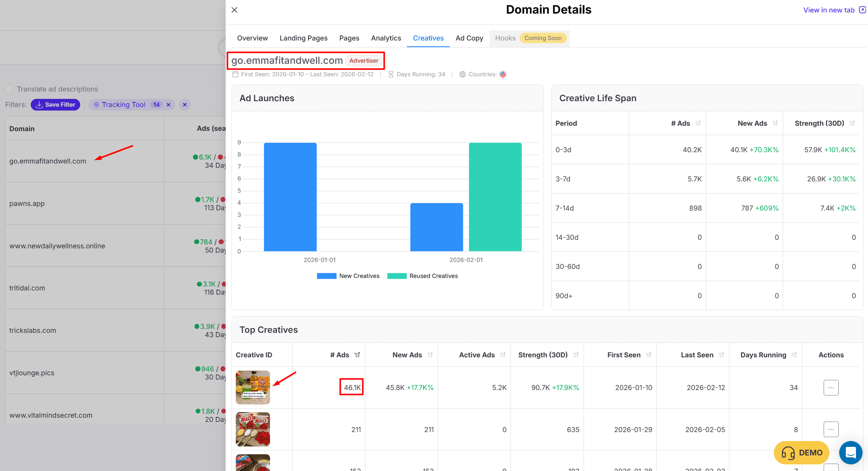Sort Top Creatives by # Ads
868x471 pixels.
[357, 355]
